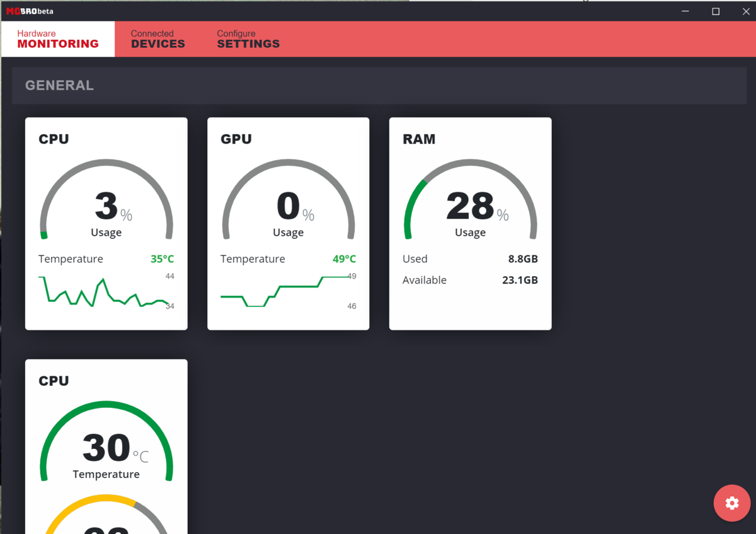Click the title of second CPU card
This screenshot has width=756, height=534.
(x=54, y=381)
